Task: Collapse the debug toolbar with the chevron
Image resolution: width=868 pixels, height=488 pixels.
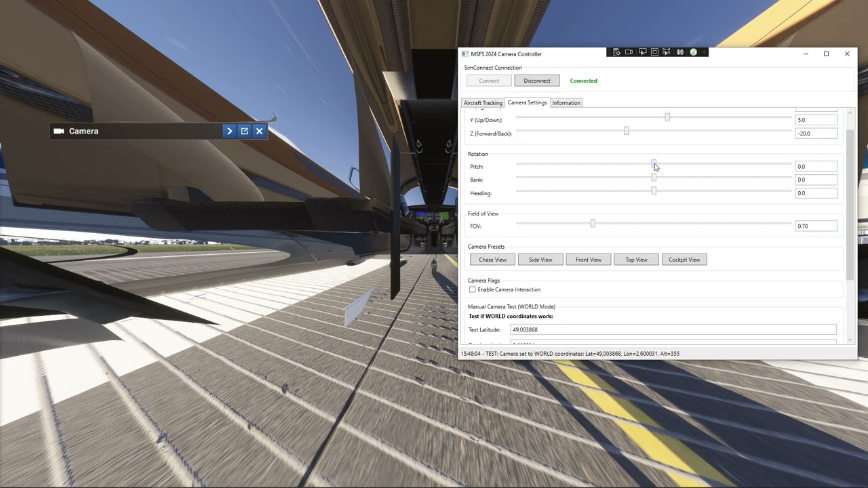Action: (704, 52)
